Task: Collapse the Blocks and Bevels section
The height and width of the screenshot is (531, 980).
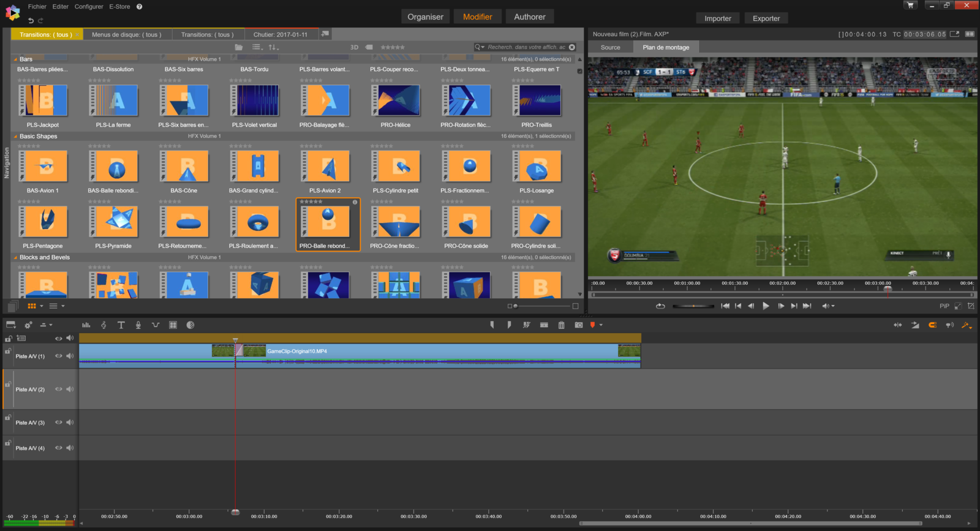Action: (15, 258)
